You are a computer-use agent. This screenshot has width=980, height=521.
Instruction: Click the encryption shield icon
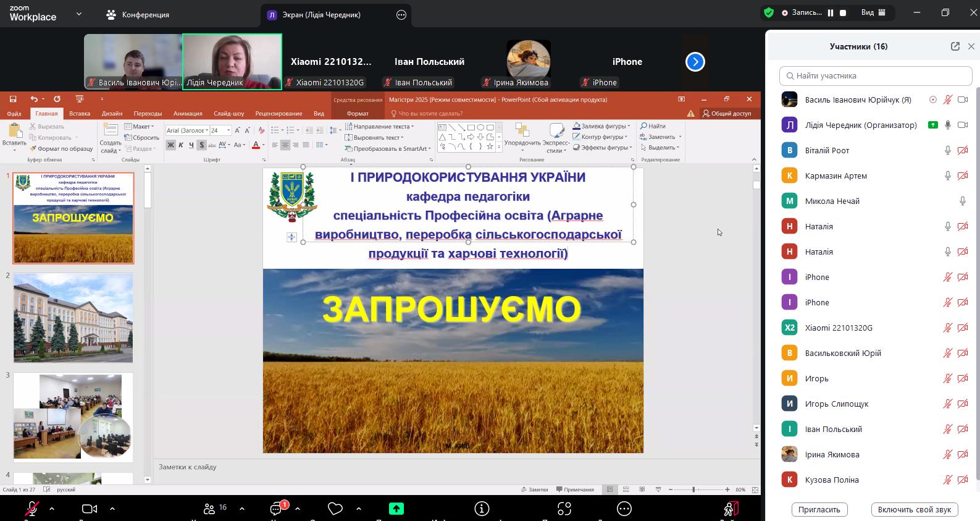pos(769,12)
